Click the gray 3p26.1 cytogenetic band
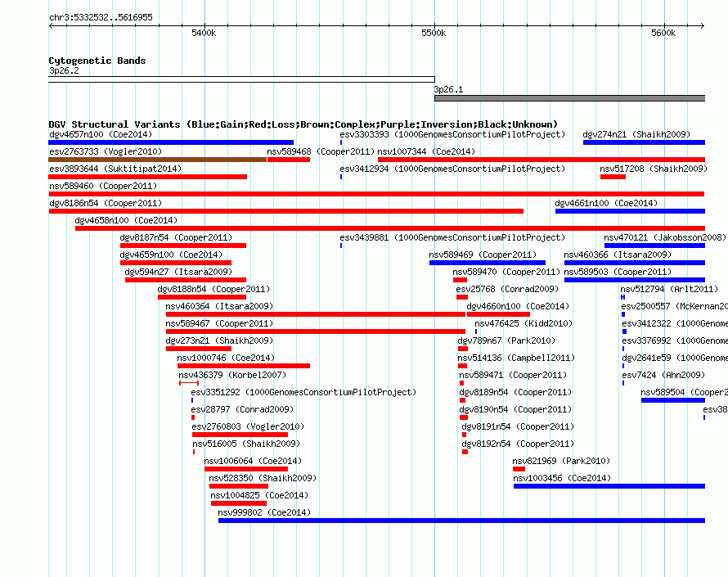 (569, 98)
